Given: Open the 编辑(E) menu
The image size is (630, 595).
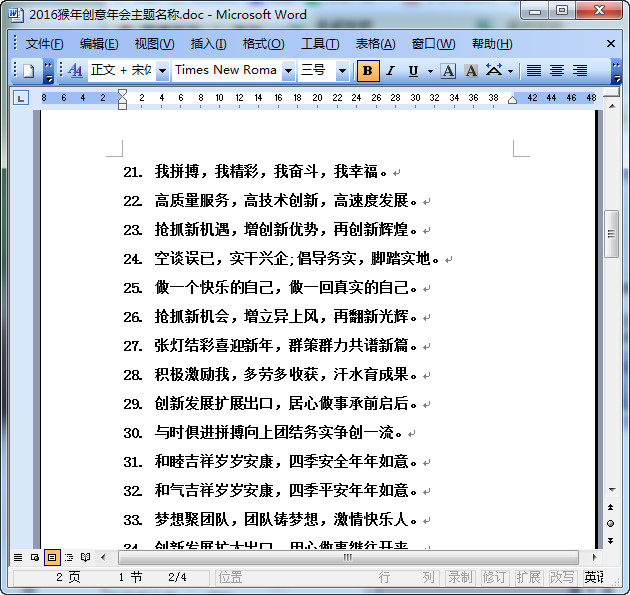Looking at the screenshot, I should (x=99, y=43).
